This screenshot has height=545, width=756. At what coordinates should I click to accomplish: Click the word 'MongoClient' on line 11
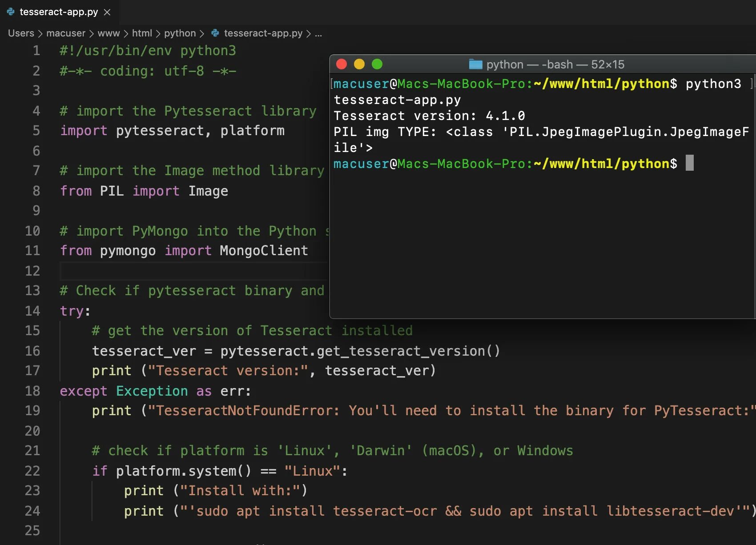coord(263,250)
